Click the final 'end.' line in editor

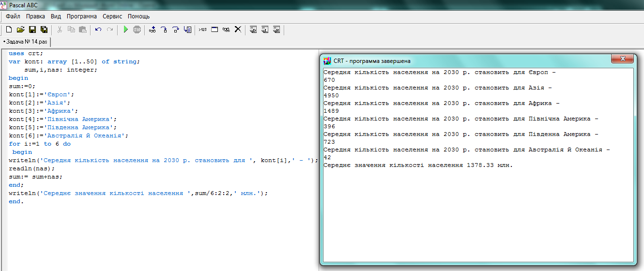(x=16, y=201)
